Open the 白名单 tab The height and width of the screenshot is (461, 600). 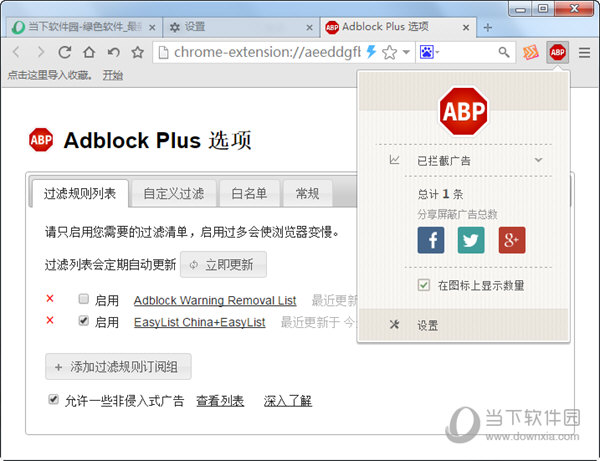pyautogui.click(x=249, y=194)
